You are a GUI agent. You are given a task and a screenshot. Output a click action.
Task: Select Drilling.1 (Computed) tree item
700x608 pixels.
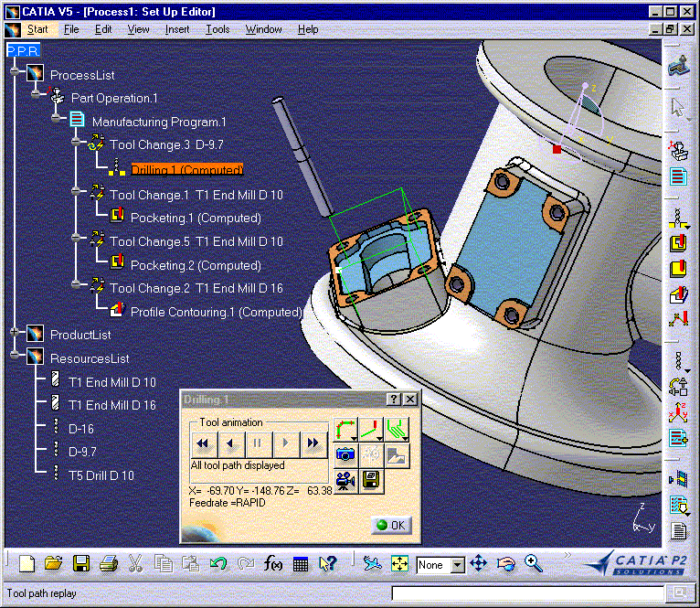pyautogui.click(x=186, y=170)
